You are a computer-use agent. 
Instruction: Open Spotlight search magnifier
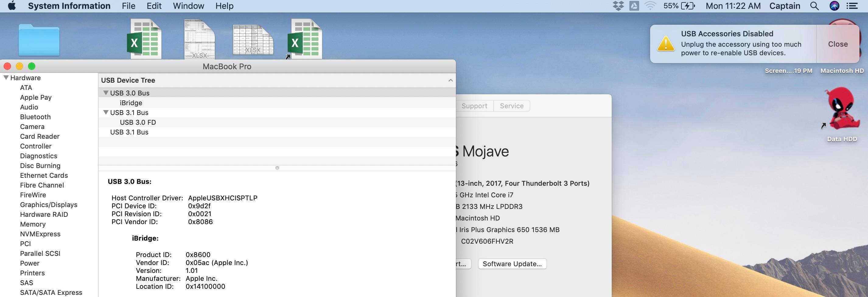814,6
